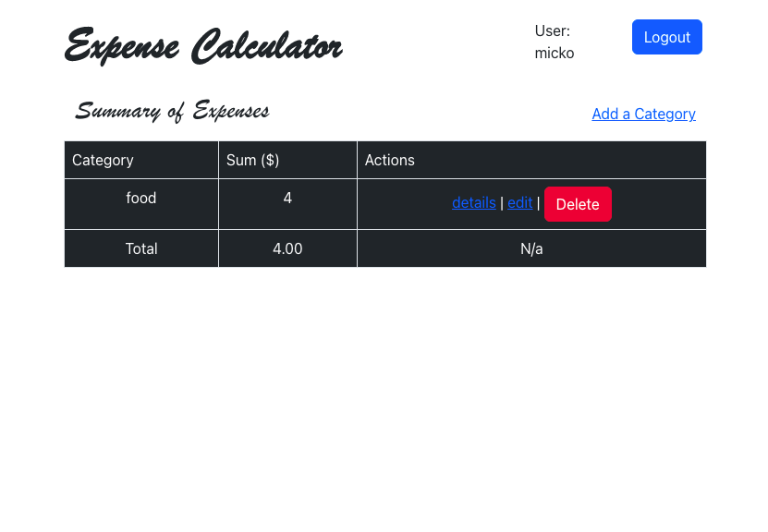Delete the food category
This screenshot has height=532, width=768.
point(578,203)
